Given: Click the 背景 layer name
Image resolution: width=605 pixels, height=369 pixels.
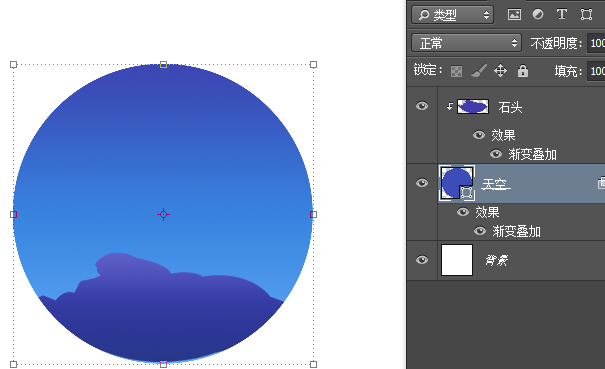Looking at the screenshot, I should 497,261.
